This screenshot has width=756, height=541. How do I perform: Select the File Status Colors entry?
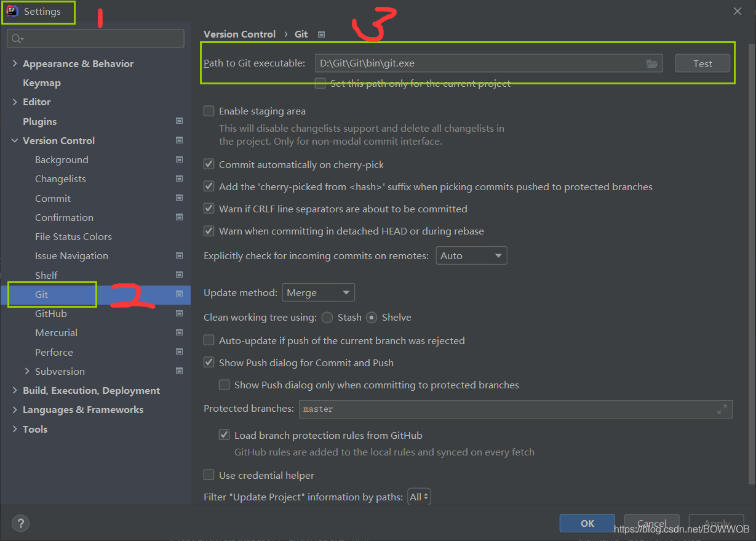click(x=73, y=236)
